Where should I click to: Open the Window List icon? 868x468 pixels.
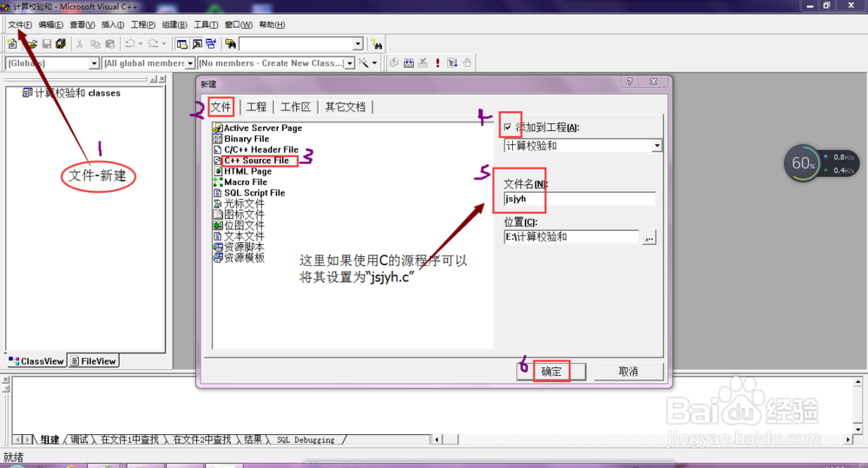[211, 43]
